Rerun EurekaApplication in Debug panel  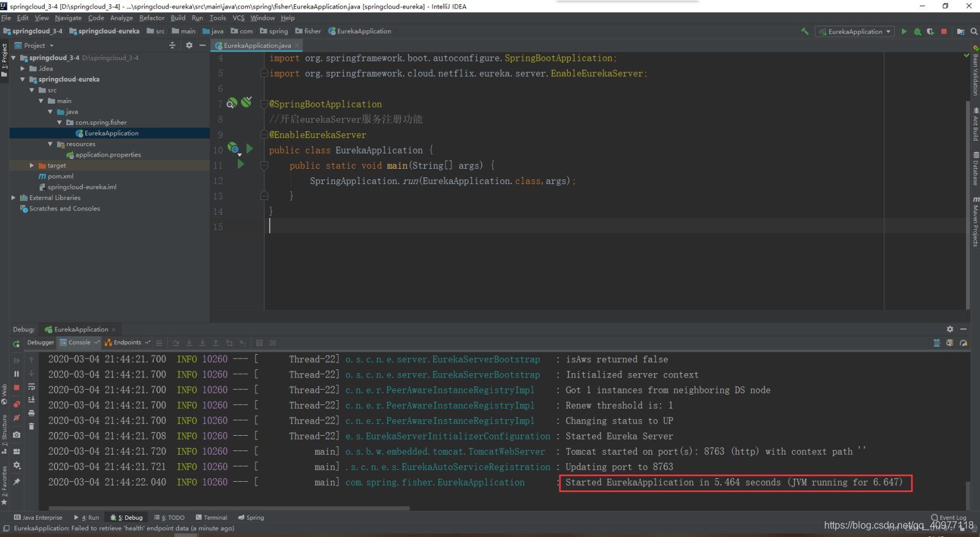(x=17, y=343)
